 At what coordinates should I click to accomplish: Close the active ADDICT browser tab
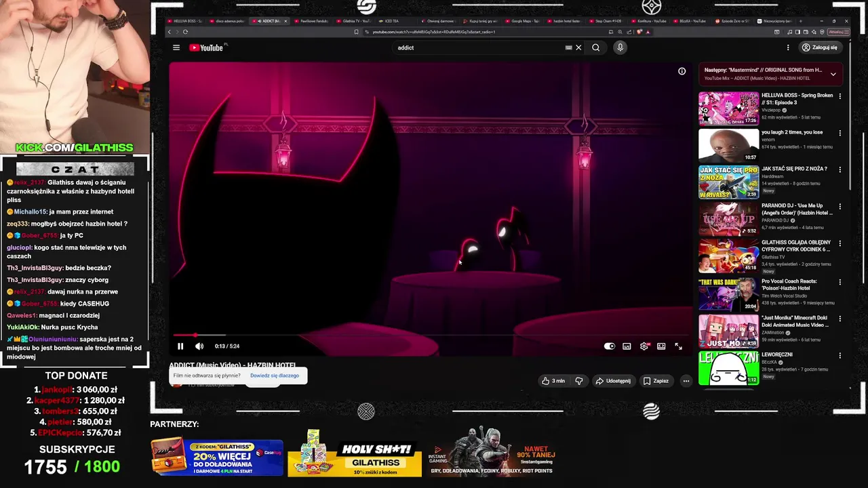(x=285, y=21)
